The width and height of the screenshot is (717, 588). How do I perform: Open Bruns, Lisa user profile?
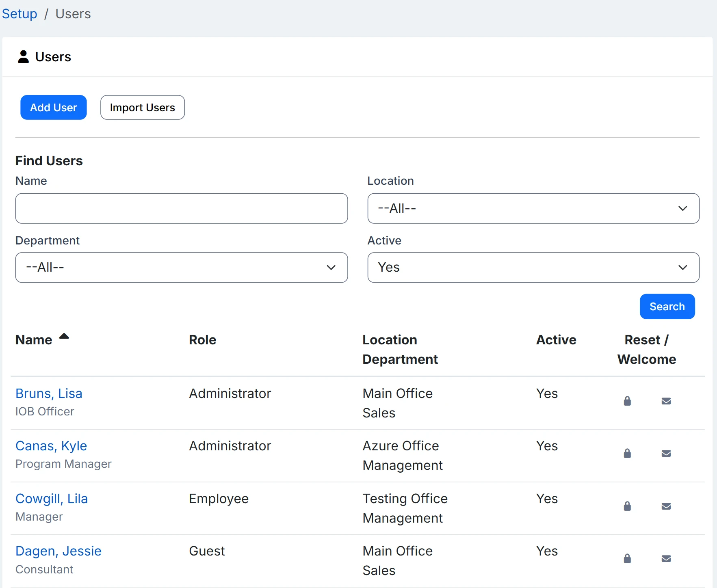click(49, 393)
